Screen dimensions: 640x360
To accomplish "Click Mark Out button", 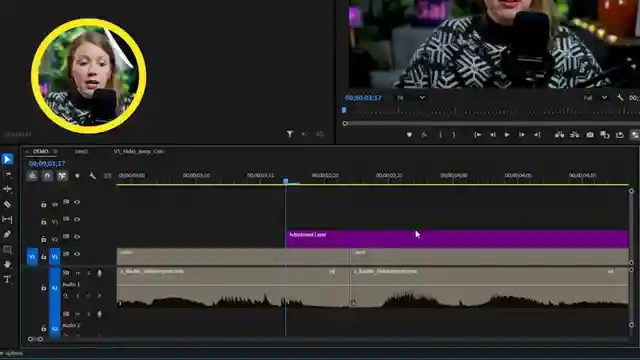I will tap(453, 135).
